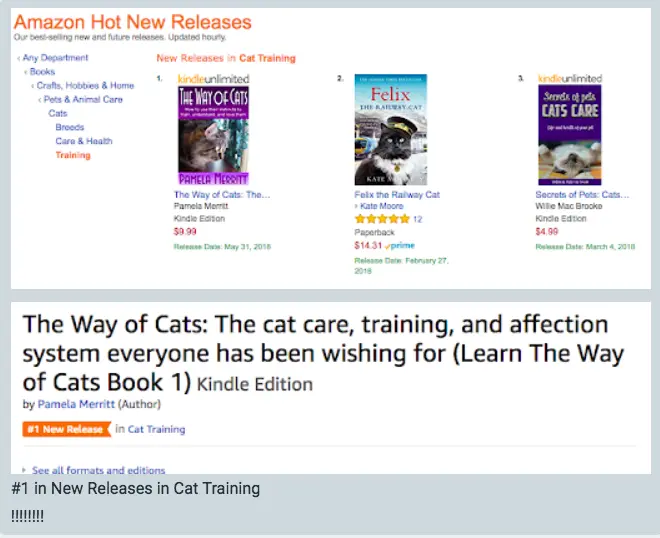Select the Books category in the sidebar tree
This screenshot has width=660, height=538.
[42, 72]
